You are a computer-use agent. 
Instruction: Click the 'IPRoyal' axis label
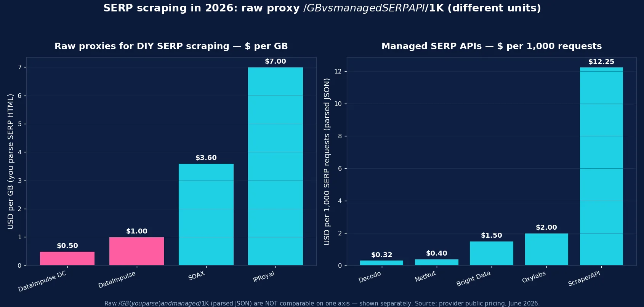(264, 277)
